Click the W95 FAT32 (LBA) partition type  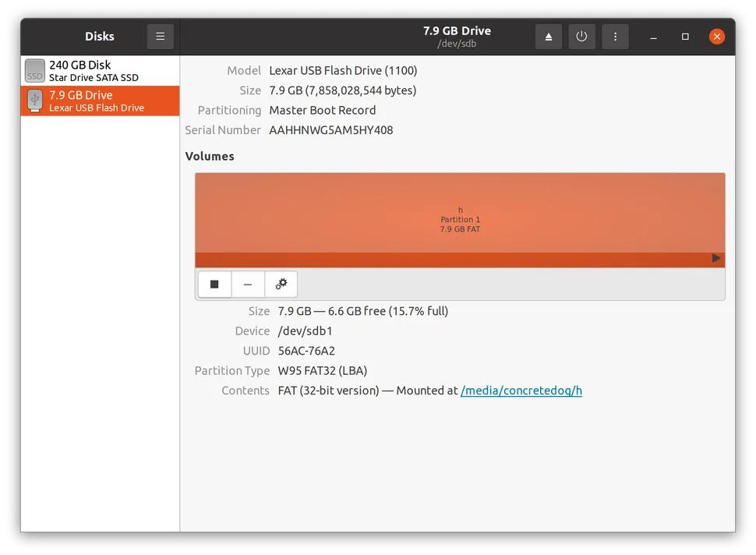(322, 371)
